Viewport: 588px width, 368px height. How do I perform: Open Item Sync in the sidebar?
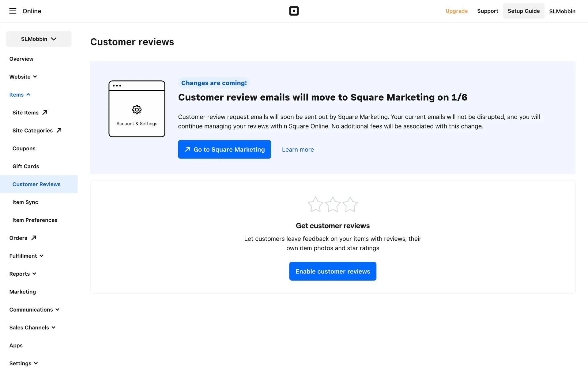click(x=25, y=202)
